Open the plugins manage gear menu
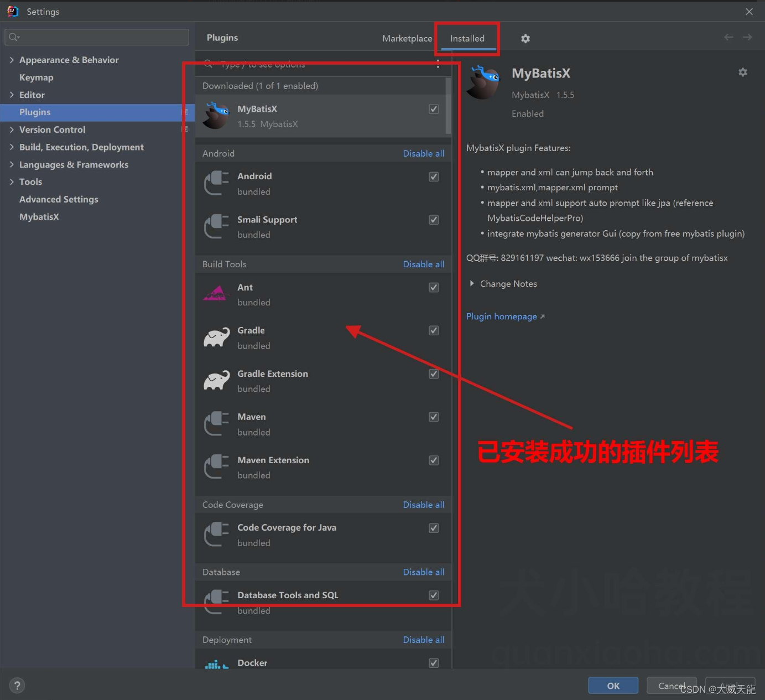 coord(525,38)
